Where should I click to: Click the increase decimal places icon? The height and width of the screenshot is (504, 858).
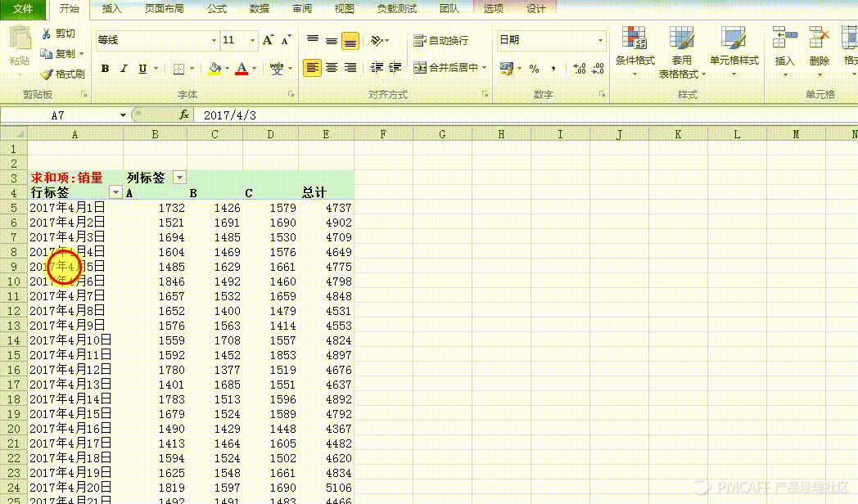tap(579, 69)
